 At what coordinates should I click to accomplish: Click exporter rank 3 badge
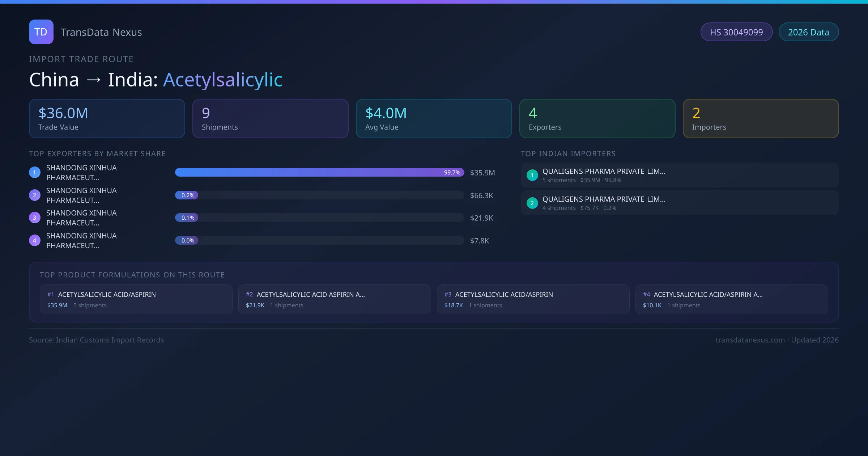35,218
